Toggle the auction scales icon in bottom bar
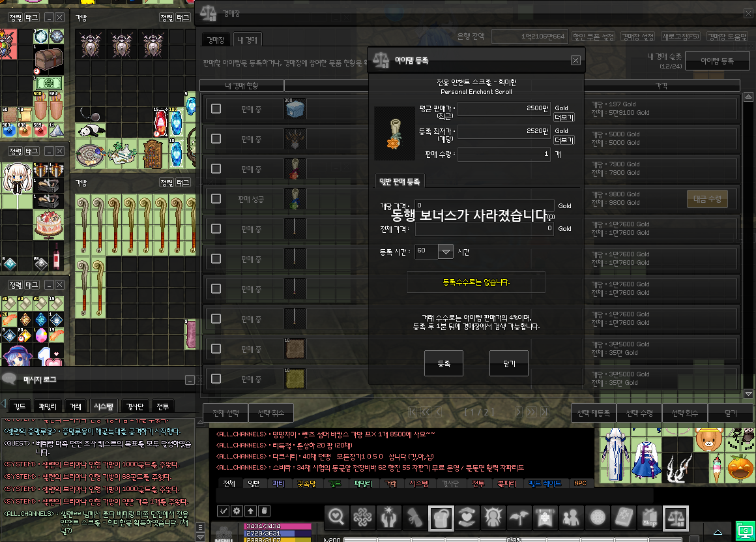756x542 pixels. (675, 518)
